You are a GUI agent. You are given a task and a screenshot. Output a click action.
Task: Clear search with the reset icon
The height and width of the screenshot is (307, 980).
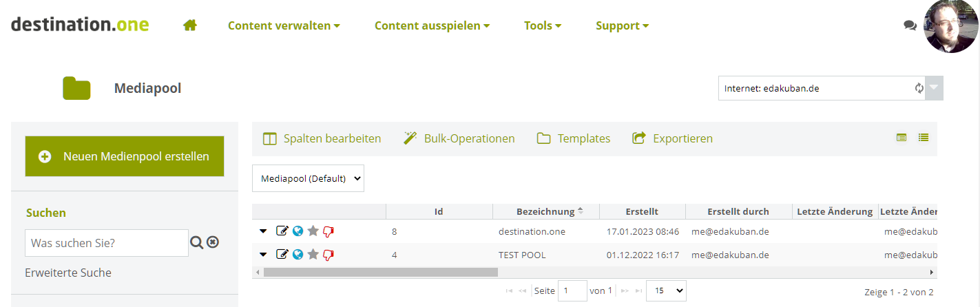pos(213,242)
